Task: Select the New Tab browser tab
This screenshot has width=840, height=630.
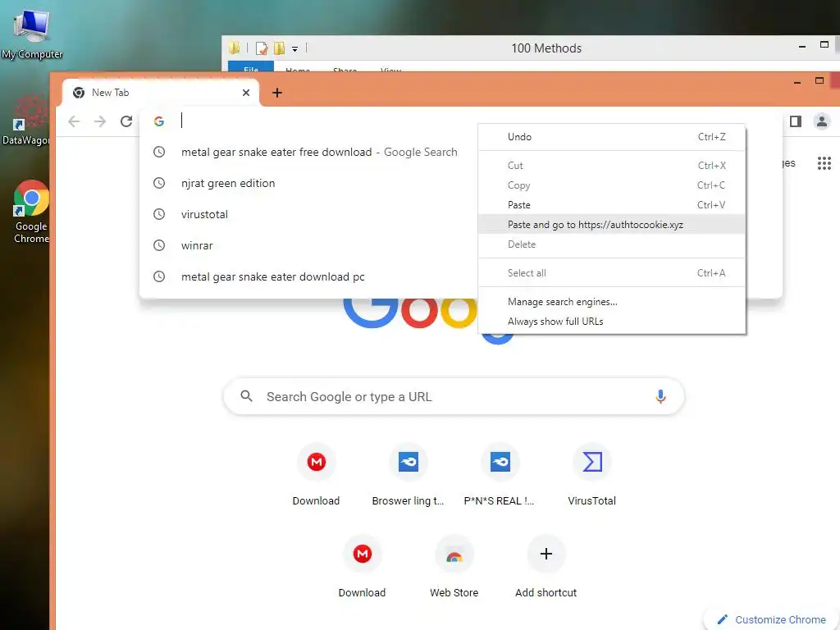Action: click(161, 93)
